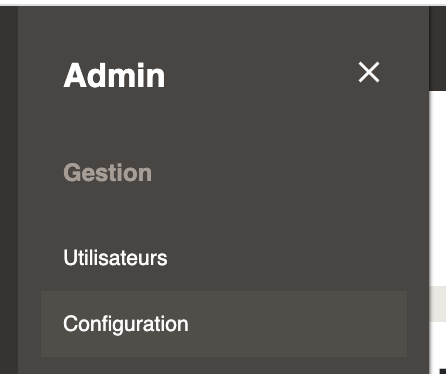Click the blank panel area below the X icon
The height and width of the screenshot is (374, 446).
(x=369, y=133)
